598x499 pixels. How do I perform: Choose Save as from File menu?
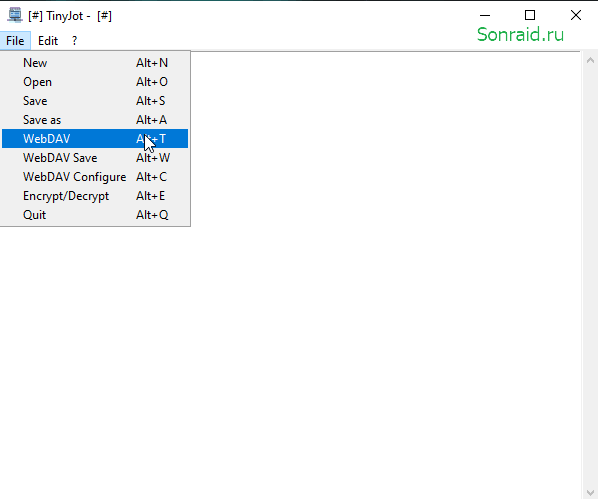click(x=95, y=120)
